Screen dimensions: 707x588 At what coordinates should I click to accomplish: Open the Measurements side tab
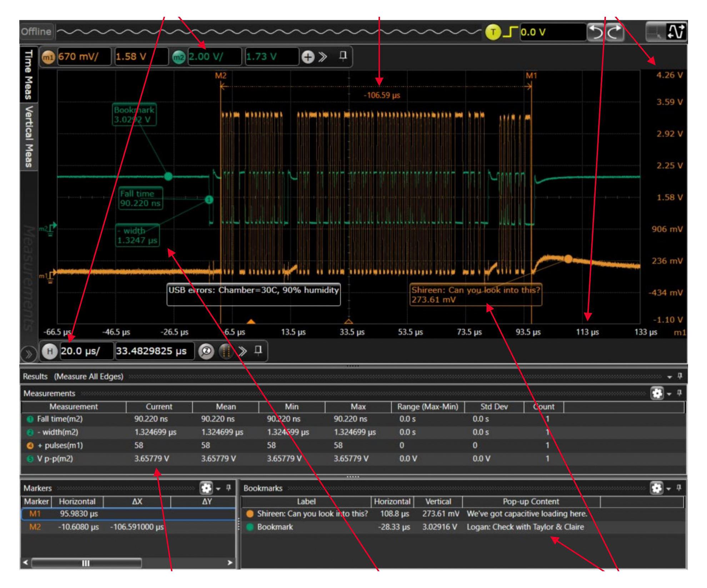click(29, 278)
